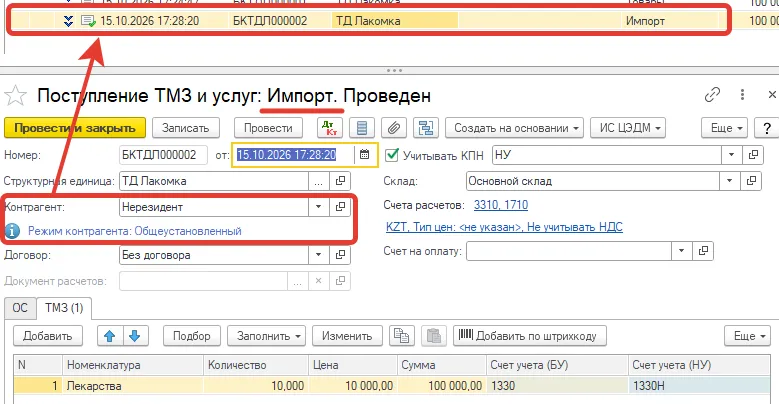Open calendar date picker icon
The height and width of the screenshot is (404, 779).
(365, 155)
